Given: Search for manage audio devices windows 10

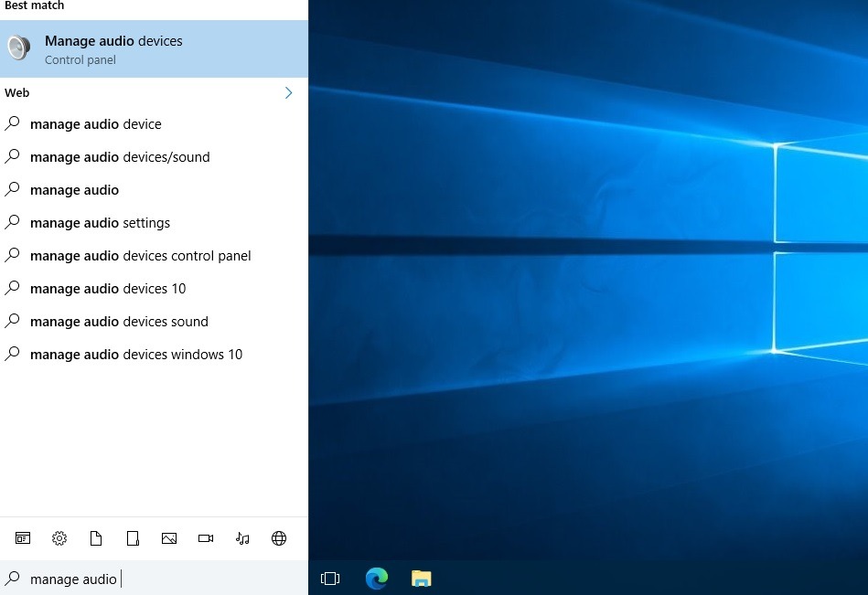Looking at the screenshot, I should point(135,354).
